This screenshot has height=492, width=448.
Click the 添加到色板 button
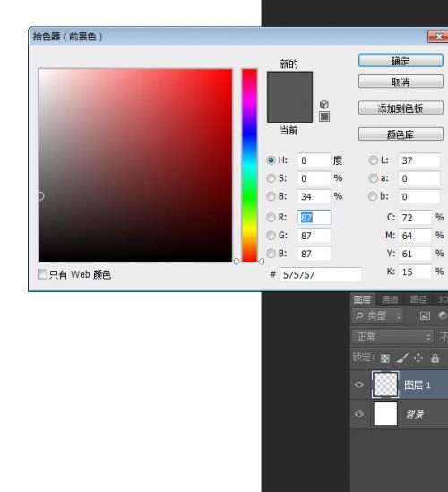(x=401, y=108)
